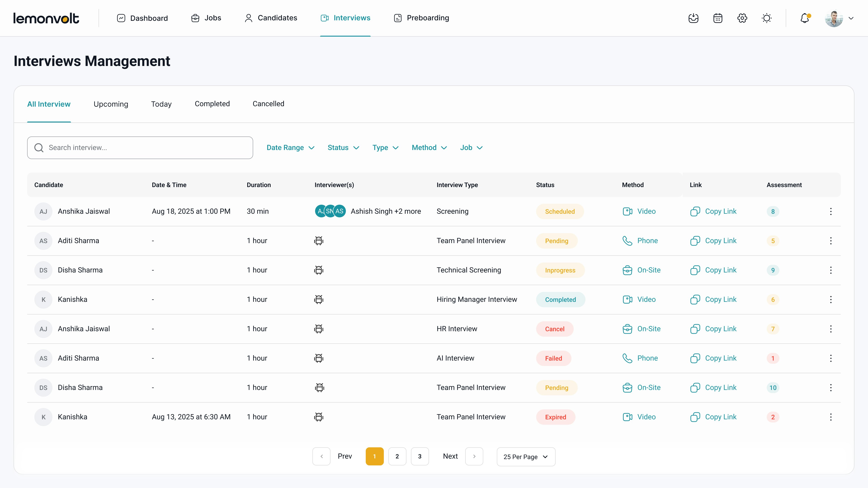The width and height of the screenshot is (868, 488).
Task: Open the Date Range filter dropdown
Action: 290,148
